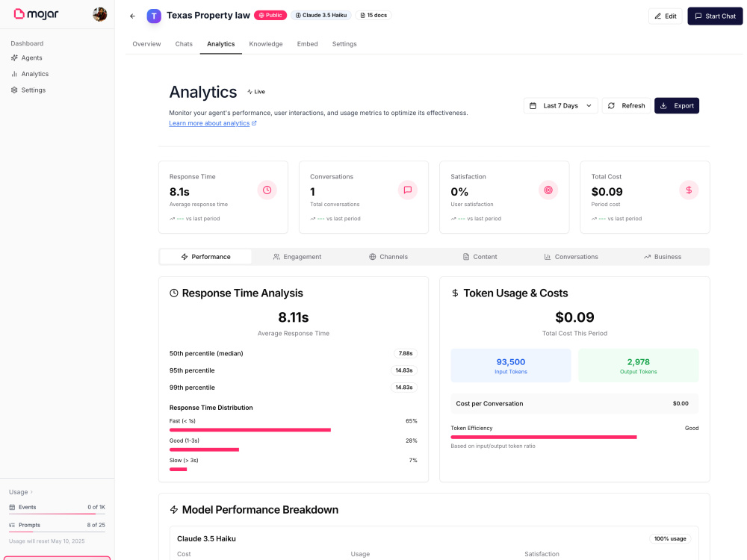Image resolution: width=747 pixels, height=560 pixels.
Task: Click lightning icon beside Model Performance Breakdown
Action: point(174,510)
